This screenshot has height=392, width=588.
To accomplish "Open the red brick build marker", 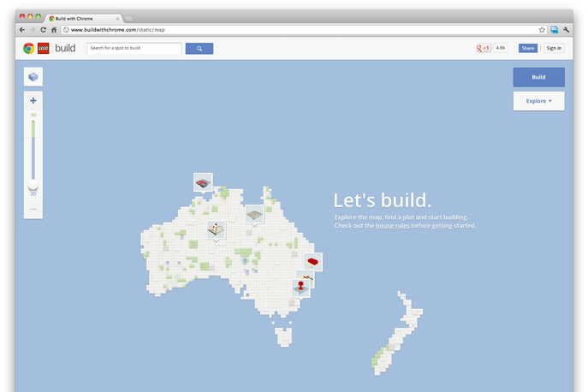I will (314, 260).
